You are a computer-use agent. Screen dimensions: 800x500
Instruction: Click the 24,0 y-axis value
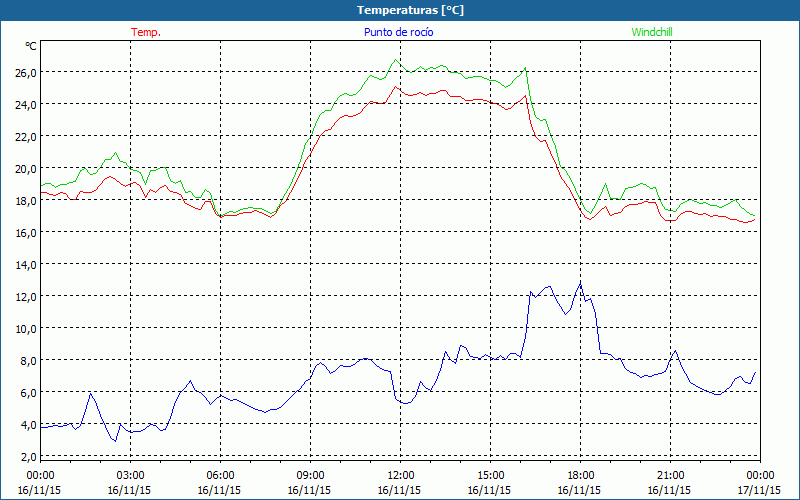click(x=26, y=105)
